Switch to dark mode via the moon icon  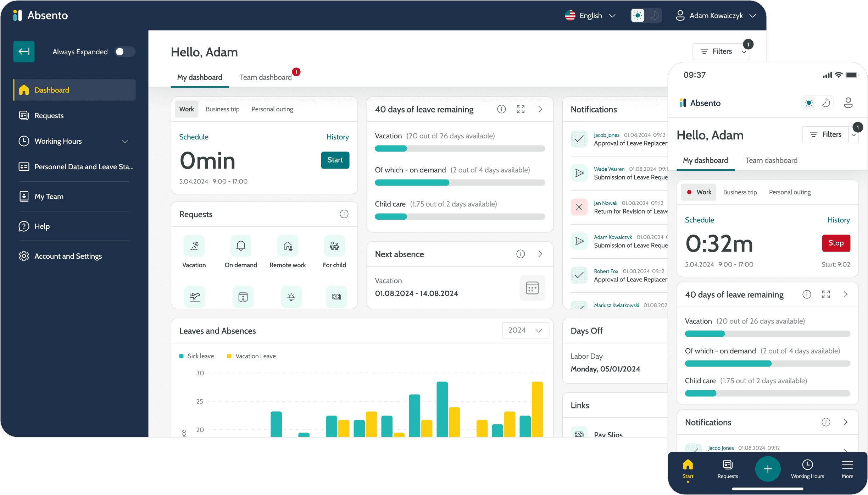click(655, 16)
